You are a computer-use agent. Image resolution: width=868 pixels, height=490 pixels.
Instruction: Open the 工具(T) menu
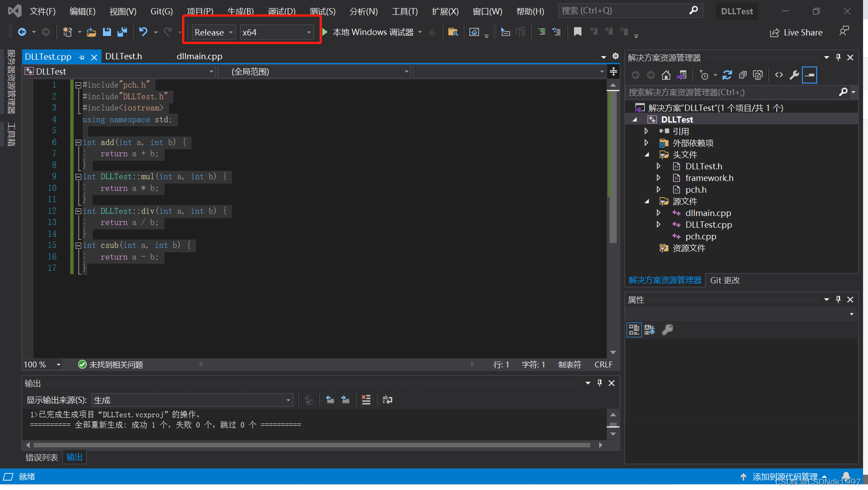405,11
